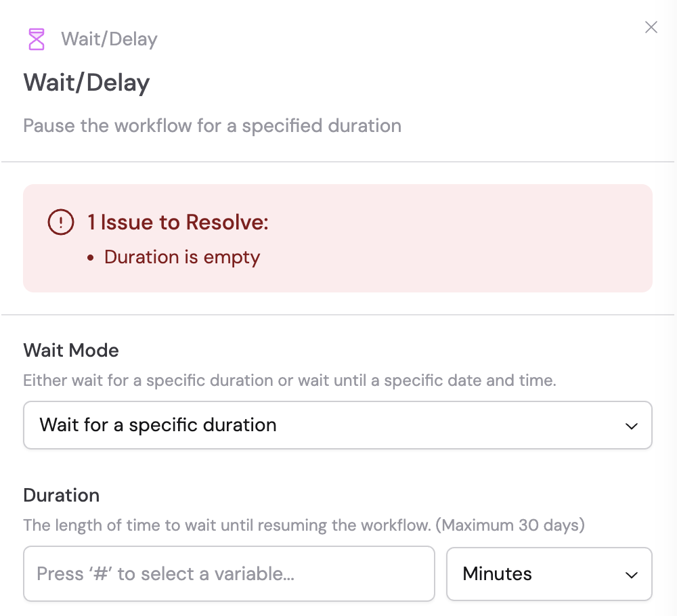Click the chevron on the Minutes unit selector
The width and height of the screenshot is (677, 616).
coord(631,574)
